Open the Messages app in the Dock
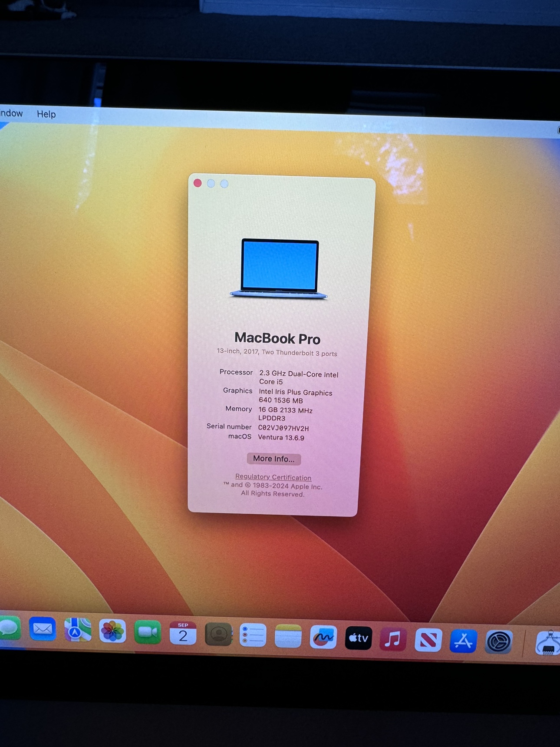Image resolution: width=560 pixels, height=747 pixels. point(9,628)
